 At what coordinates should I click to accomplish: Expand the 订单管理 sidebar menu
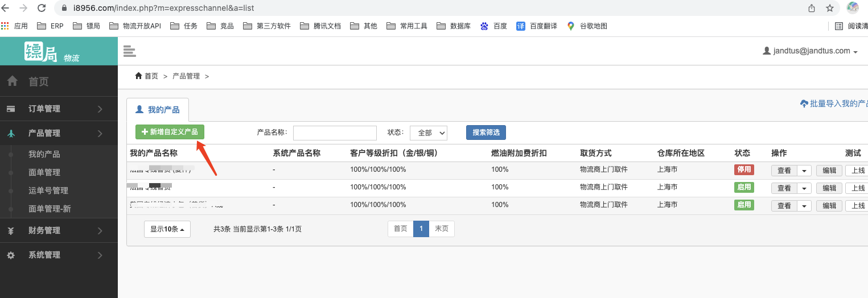(x=59, y=109)
